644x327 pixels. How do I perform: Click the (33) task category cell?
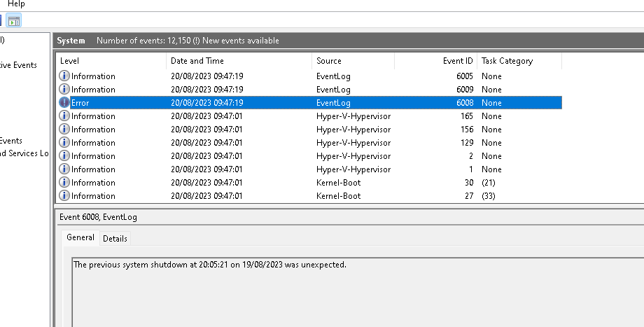(x=489, y=195)
